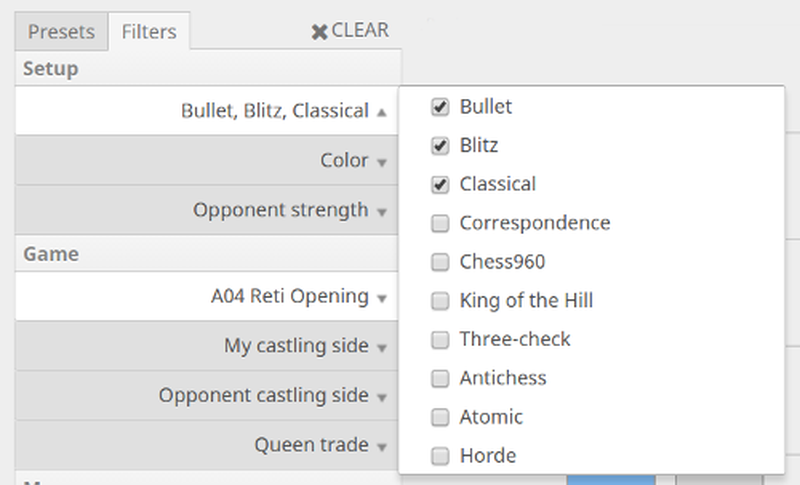
Task: Expand the My castling side filter
Action: click(305, 347)
